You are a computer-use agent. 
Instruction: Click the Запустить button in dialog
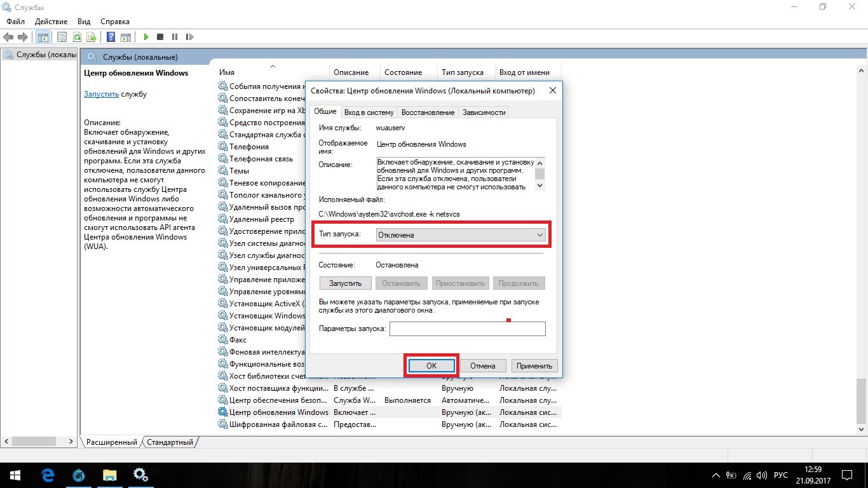click(346, 283)
